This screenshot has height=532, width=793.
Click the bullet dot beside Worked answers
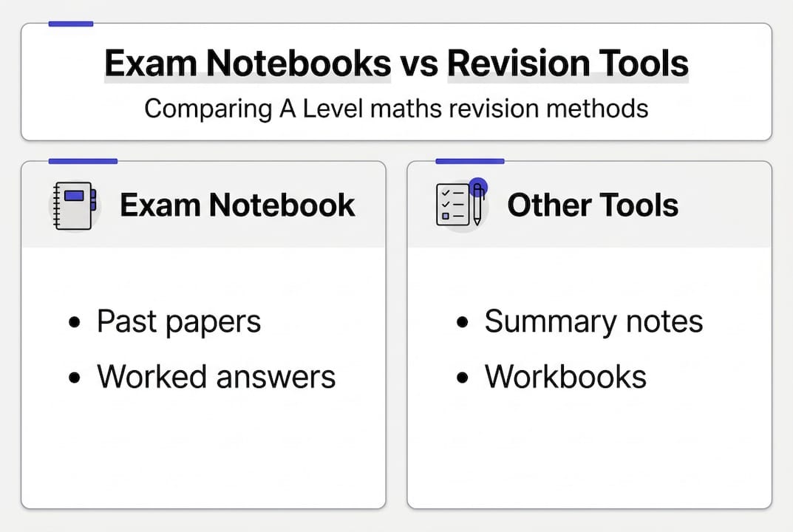tap(74, 378)
